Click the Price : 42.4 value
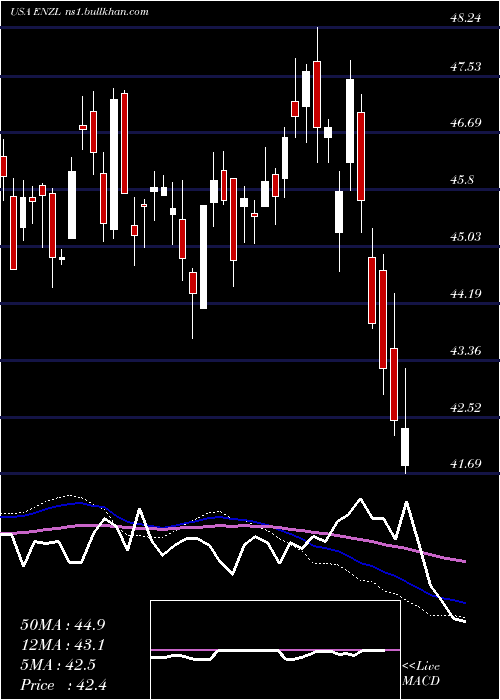500x700 pixels. click(63, 685)
